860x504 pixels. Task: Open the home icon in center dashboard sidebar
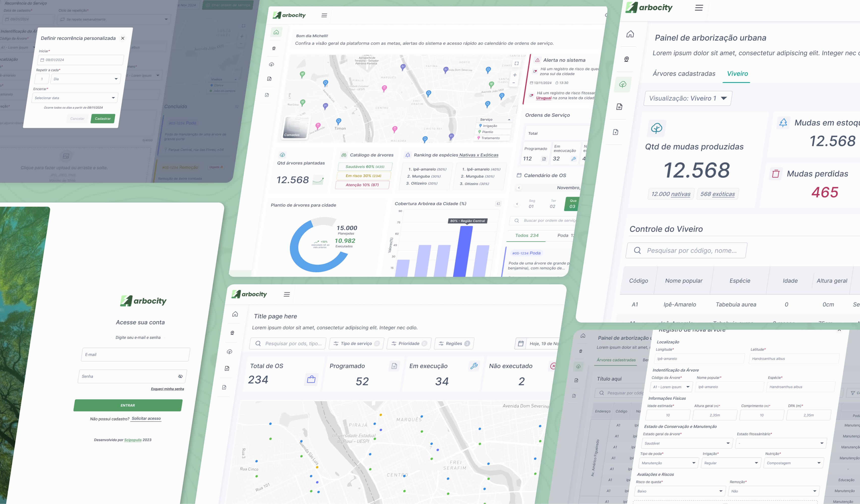point(276,32)
